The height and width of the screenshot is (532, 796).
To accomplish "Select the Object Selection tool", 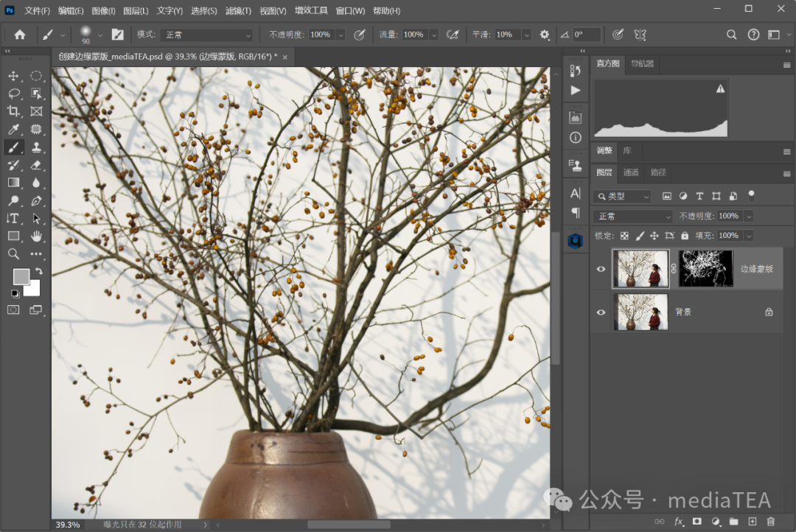I will point(36,94).
